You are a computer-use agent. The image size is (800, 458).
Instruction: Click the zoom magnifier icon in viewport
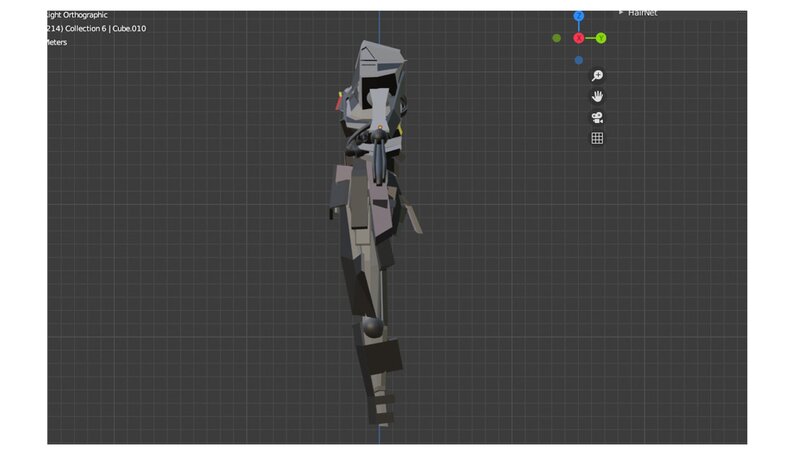click(597, 76)
